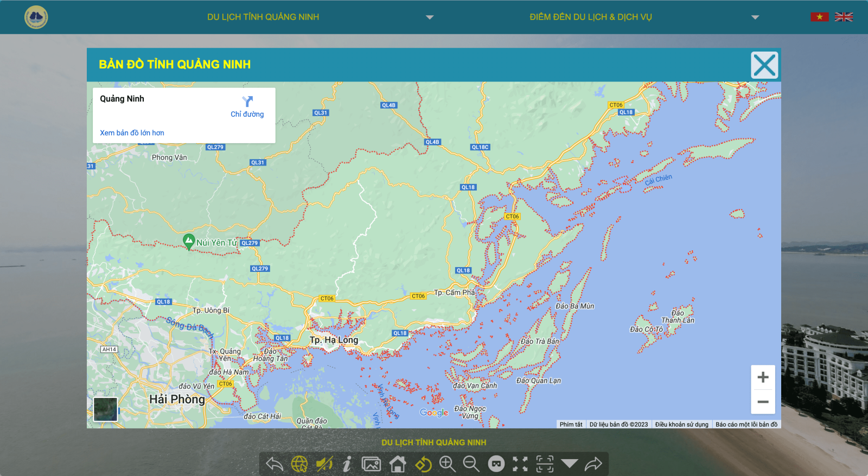Viewport: 868px width, 476px height.
Task: Go to home via house icon
Action: pos(398,464)
